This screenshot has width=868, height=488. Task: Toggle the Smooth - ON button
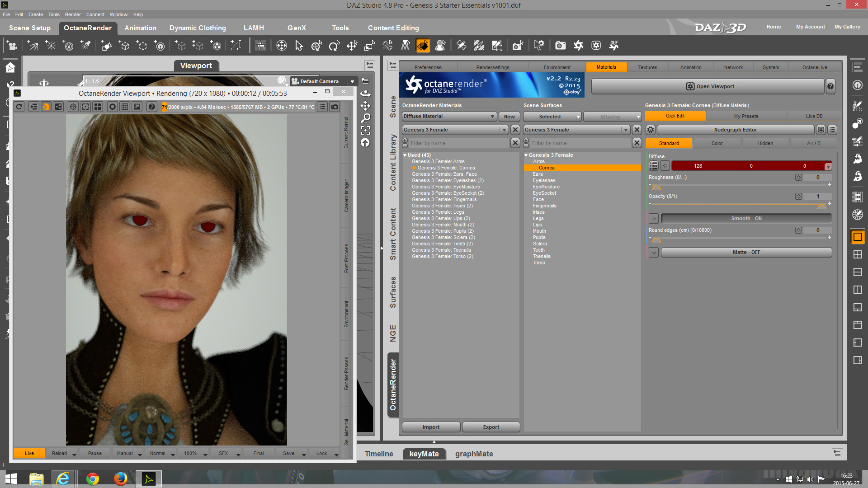click(746, 218)
